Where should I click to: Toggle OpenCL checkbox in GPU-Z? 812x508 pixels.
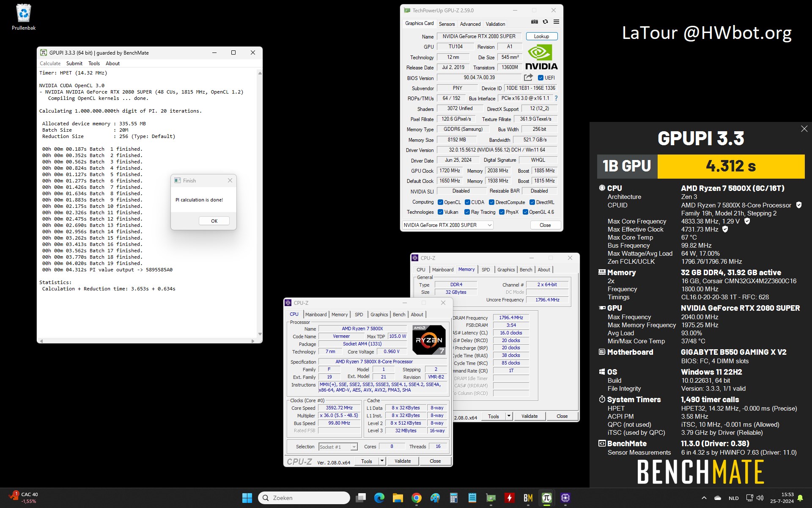pyautogui.click(x=440, y=202)
